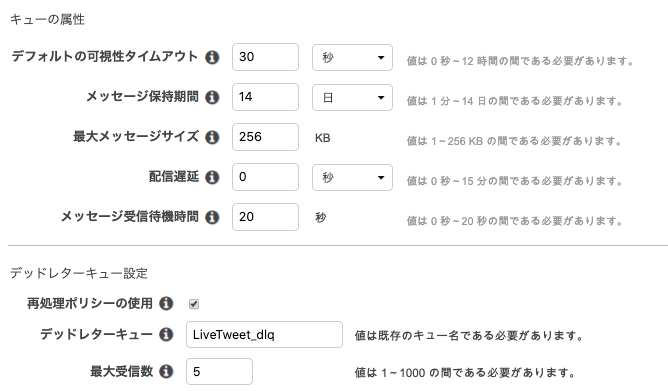
Task: Click the visibility timeout field containing 30
Action: click(265, 57)
